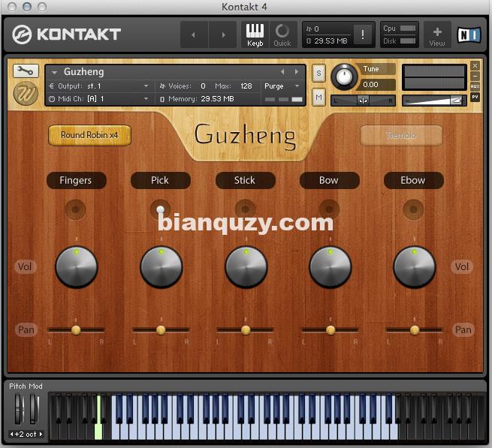The width and height of the screenshot is (492, 448).
Task: Click the Bow pan slider handle
Action: [331, 329]
